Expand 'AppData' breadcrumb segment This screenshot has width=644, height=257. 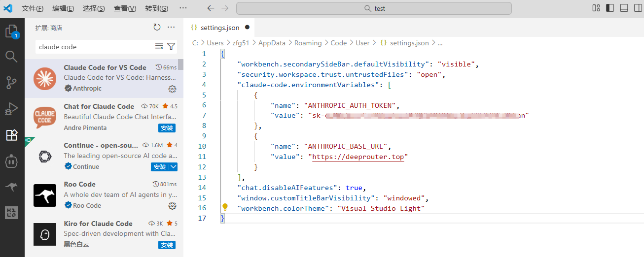272,43
